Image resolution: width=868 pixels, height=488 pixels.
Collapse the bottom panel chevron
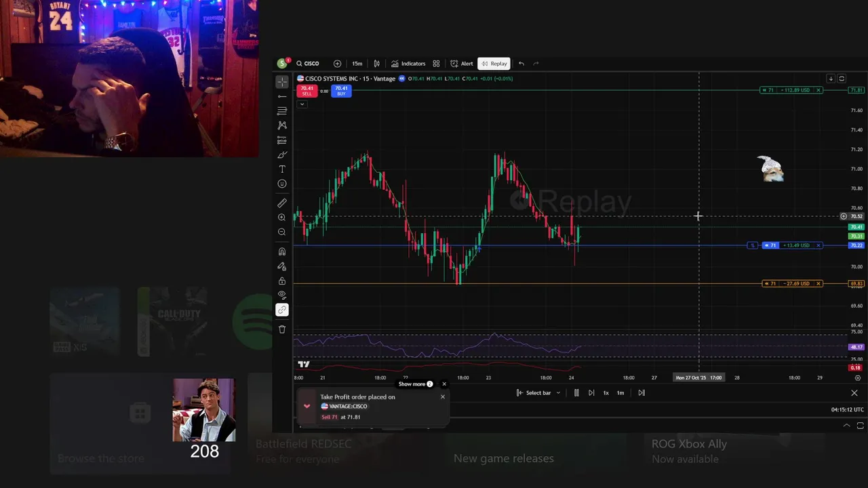846,426
